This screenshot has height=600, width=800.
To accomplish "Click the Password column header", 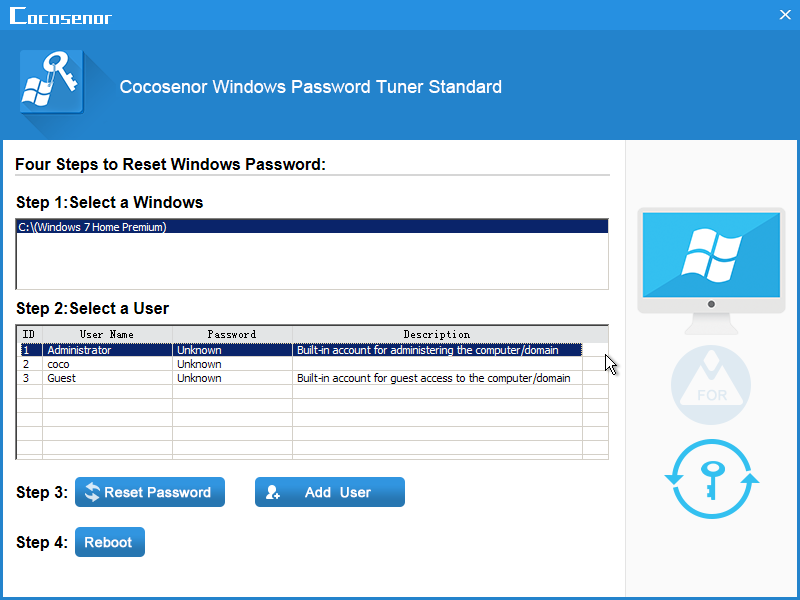I will pos(232,334).
